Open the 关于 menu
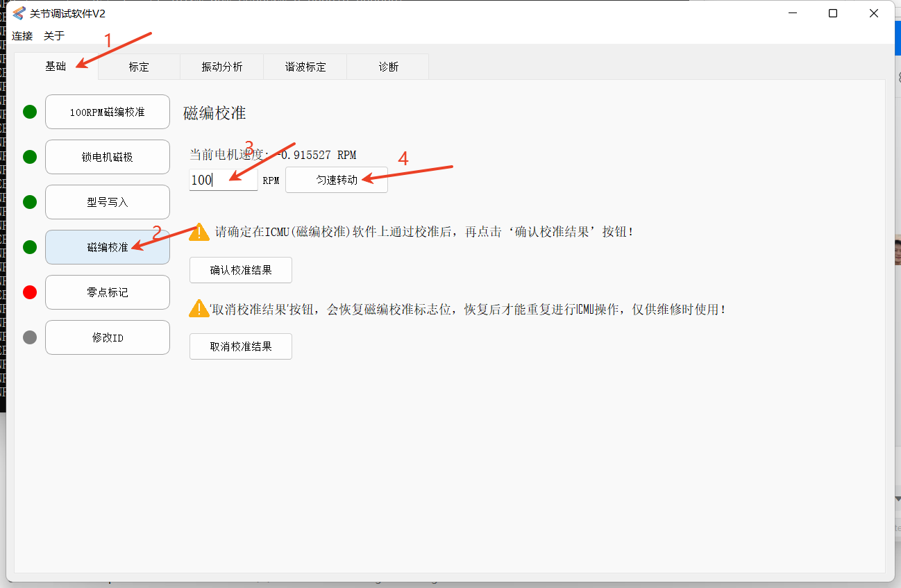Screen dimensions: 901x588 pyautogui.click(x=54, y=35)
